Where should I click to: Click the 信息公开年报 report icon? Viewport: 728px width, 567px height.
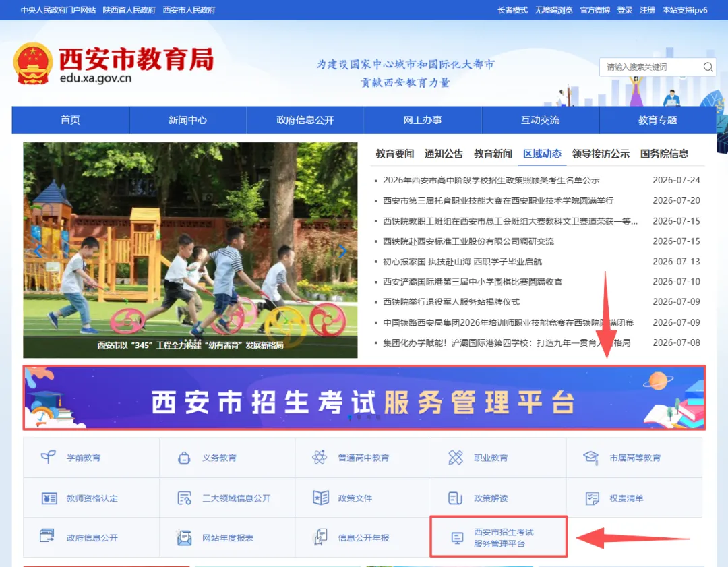pyautogui.click(x=320, y=537)
